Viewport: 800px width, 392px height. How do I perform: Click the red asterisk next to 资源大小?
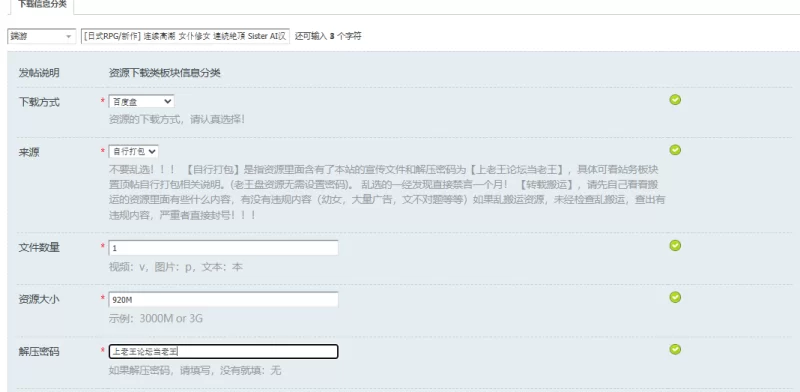tap(103, 299)
